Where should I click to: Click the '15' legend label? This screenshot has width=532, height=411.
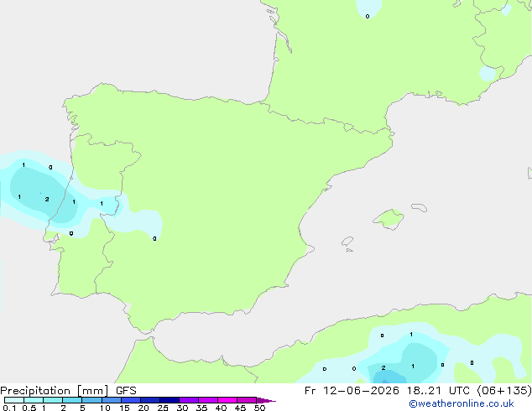pos(124,408)
